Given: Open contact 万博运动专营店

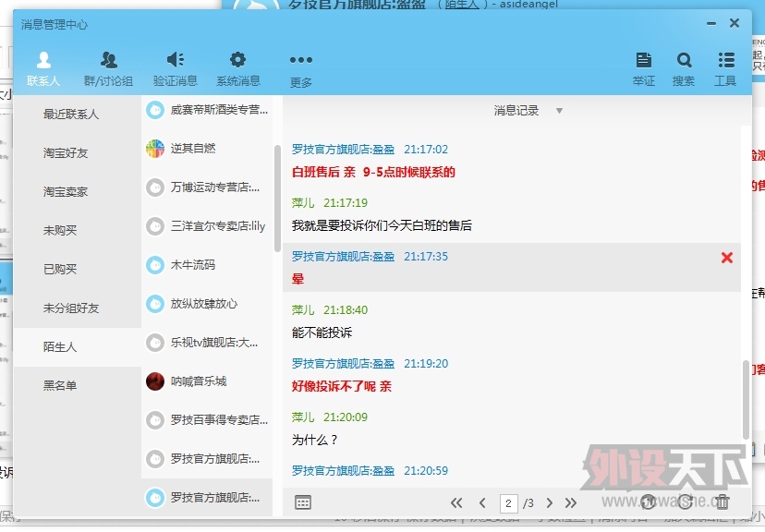Looking at the screenshot, I should point(207,187).
